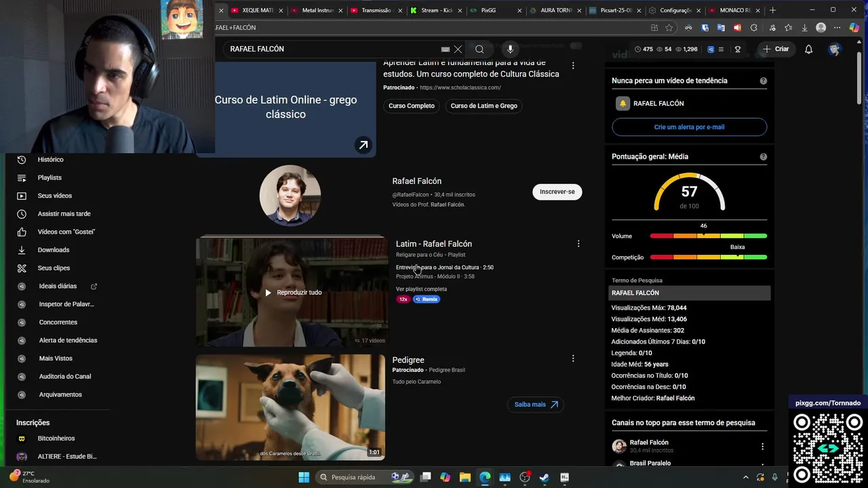Switch to PixGG browser tab

[496, 10]
